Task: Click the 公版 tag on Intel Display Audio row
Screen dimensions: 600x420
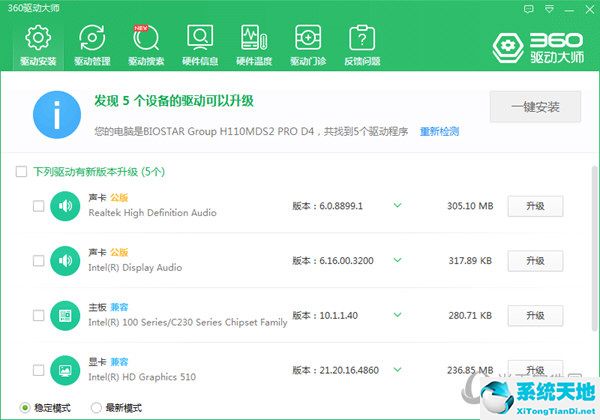Action: (x=119, y=252)
